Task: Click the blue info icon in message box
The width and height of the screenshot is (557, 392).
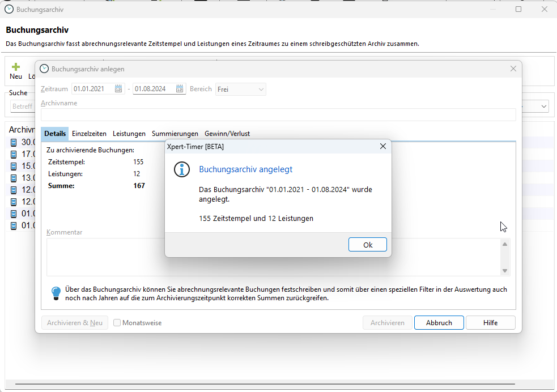Action: click(182, 169)
